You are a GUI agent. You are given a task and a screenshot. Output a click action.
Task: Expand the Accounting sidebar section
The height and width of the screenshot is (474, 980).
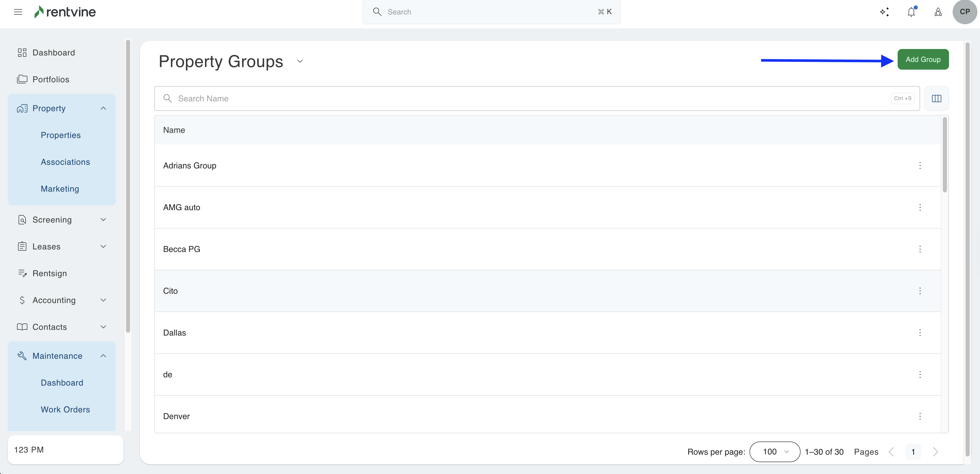(x=103, y=300)
